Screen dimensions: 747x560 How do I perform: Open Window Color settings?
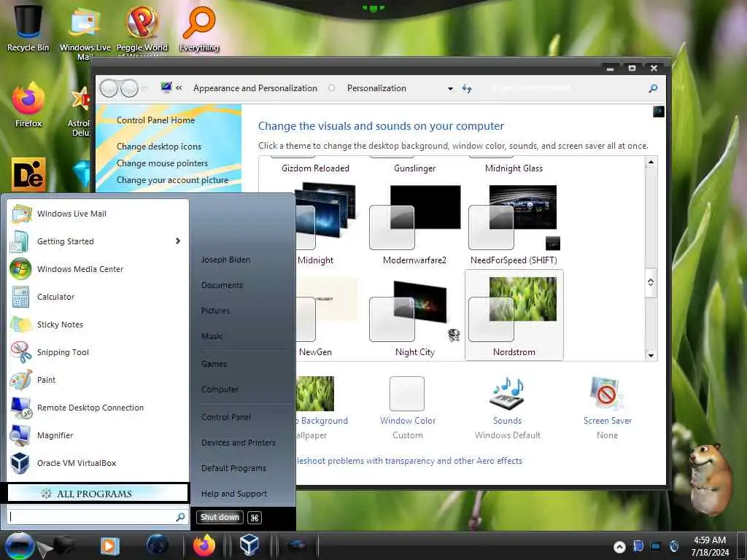[x=407, y=407]
